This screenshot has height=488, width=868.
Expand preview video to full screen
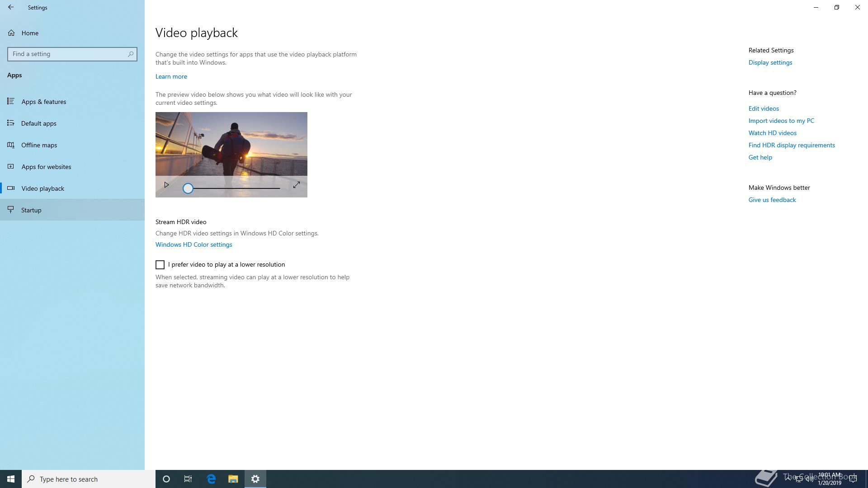pos(297,185)
